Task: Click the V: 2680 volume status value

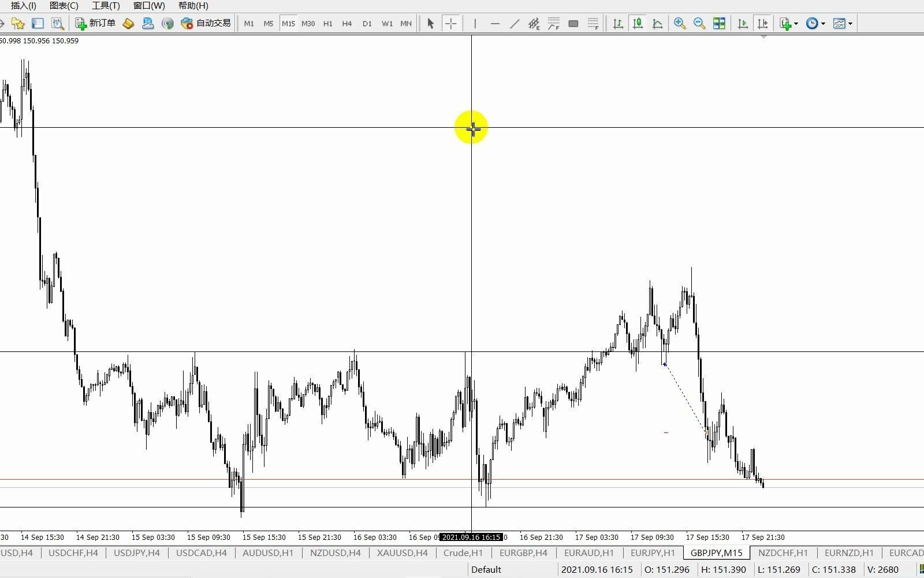Action: [x=883, y=570]
